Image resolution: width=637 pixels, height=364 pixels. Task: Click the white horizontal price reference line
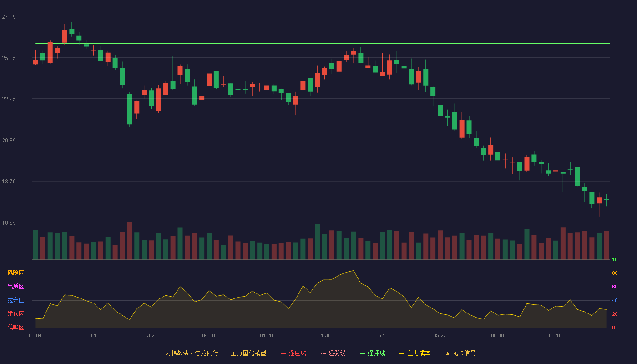tap(323, 44)
